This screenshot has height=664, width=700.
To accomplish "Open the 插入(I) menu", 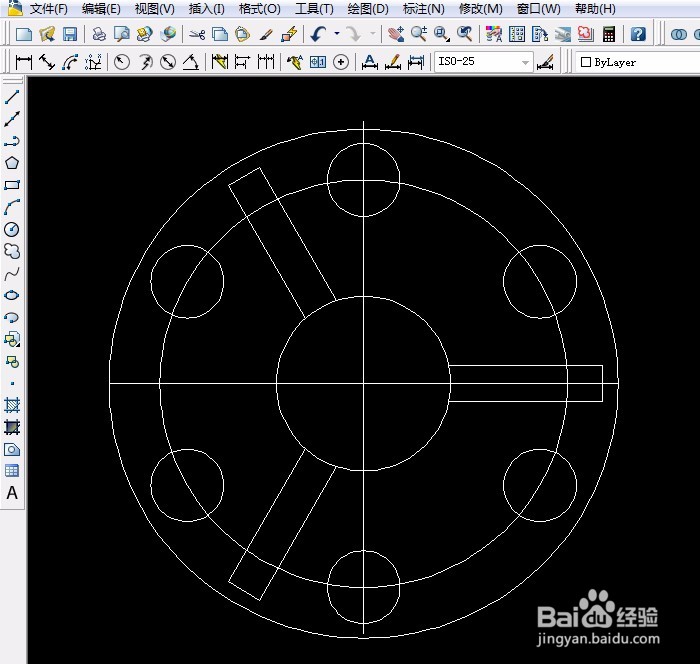I will click(206, 9).
